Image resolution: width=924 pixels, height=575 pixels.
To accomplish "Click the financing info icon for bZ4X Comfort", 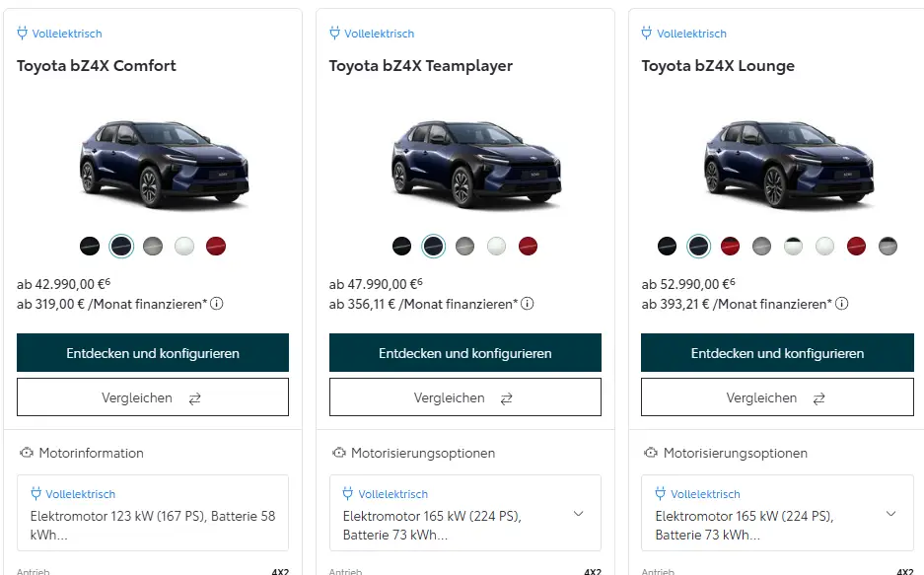I will (217, 304).
